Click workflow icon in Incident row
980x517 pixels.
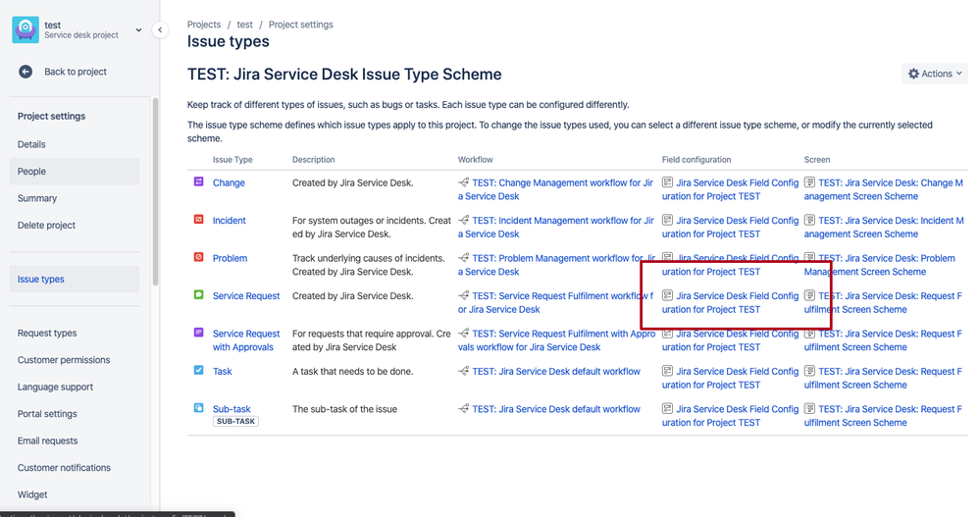tap(463, 220)
